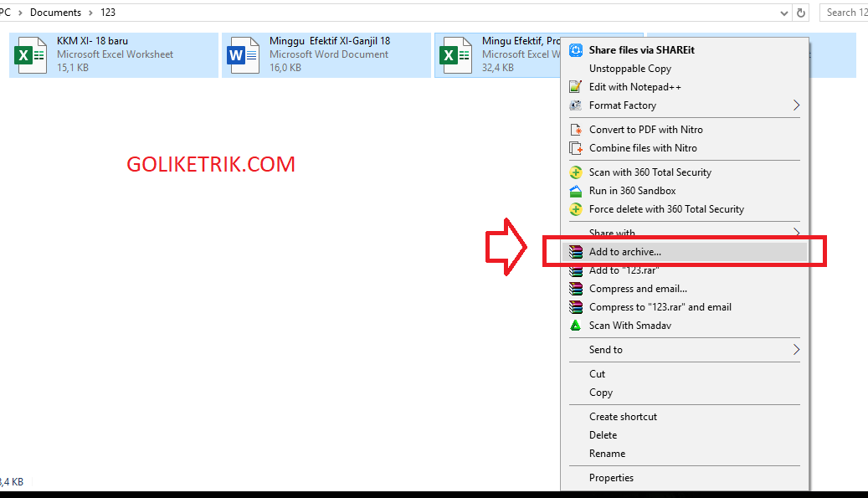
Task: Select Rename from the context menu
Action: [684, 453]
